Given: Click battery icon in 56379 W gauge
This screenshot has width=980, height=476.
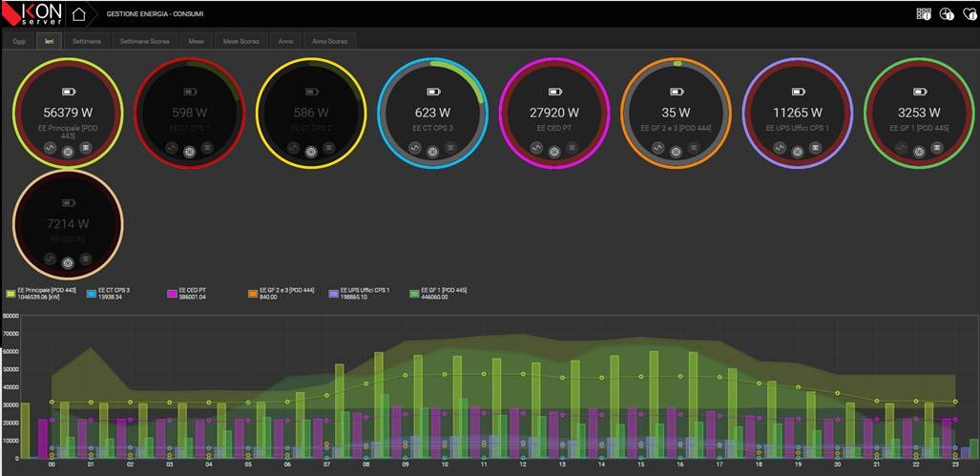Looking at the screenshot, I should pyautogui.click(x=68, y=92).
